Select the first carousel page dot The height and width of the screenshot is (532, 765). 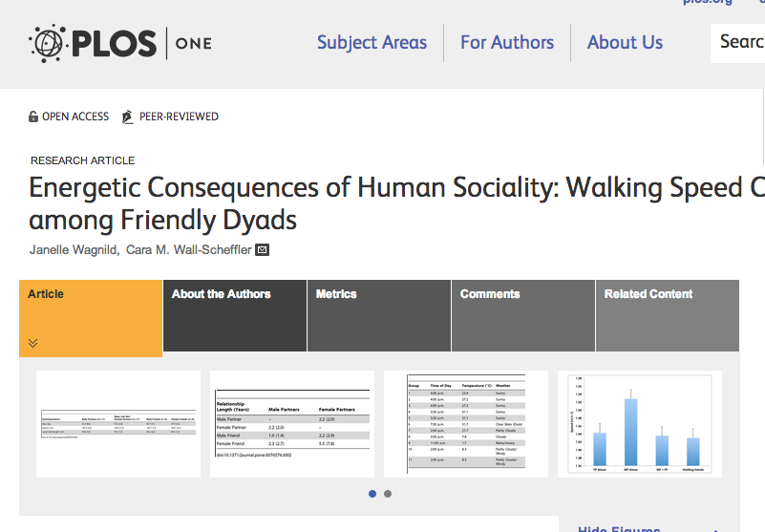click(x=372, y=494)
